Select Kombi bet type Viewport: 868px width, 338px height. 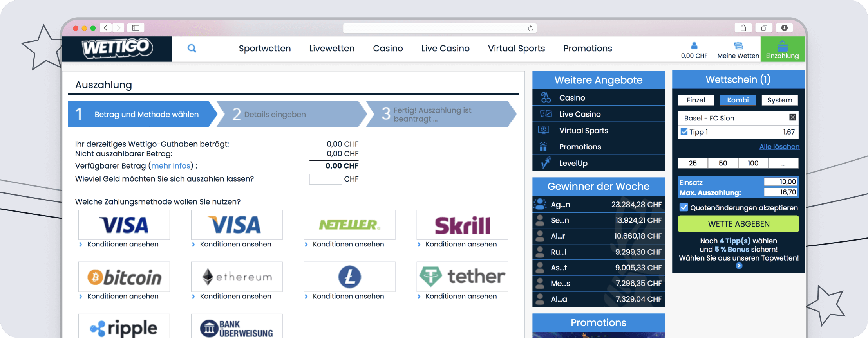pyautogui.click(x=738, y=100)
